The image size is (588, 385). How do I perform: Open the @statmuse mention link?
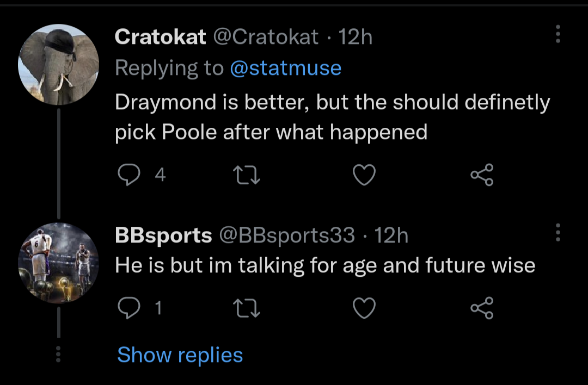click(x=286, y=69)
